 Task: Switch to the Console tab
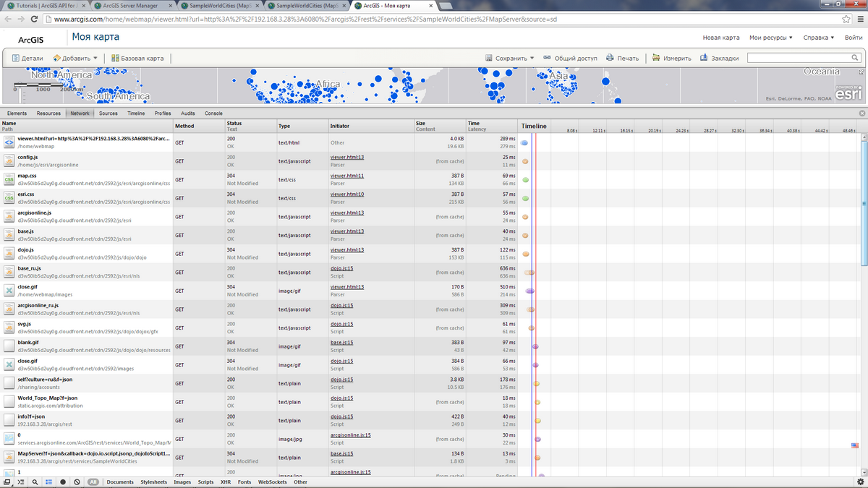pos(213,114)
